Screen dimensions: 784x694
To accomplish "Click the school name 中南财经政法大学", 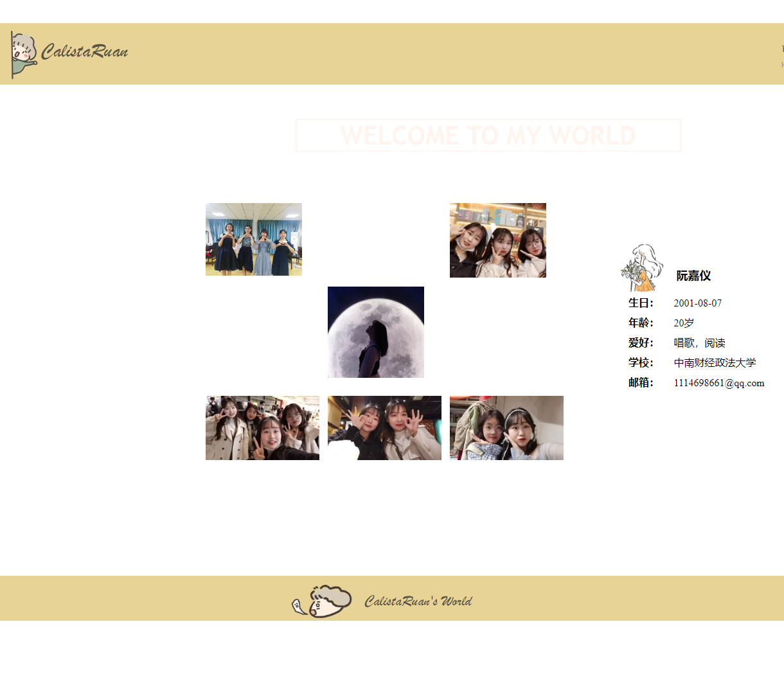I will pos(715,363).
